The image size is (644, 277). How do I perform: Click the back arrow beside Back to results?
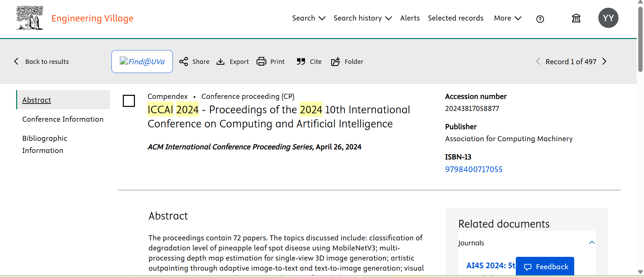click(16, 61)
